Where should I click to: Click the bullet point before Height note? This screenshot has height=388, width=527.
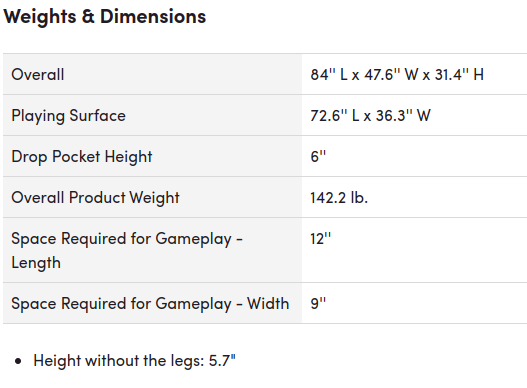(x=18, y=361)
